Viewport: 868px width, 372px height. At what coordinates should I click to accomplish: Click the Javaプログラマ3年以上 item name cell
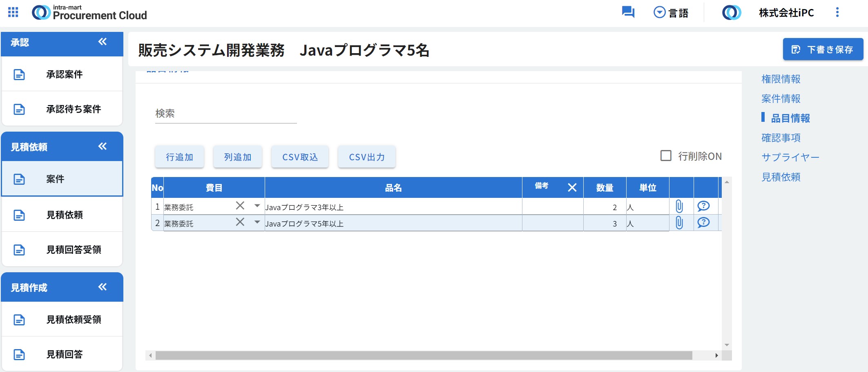(393, 207)
